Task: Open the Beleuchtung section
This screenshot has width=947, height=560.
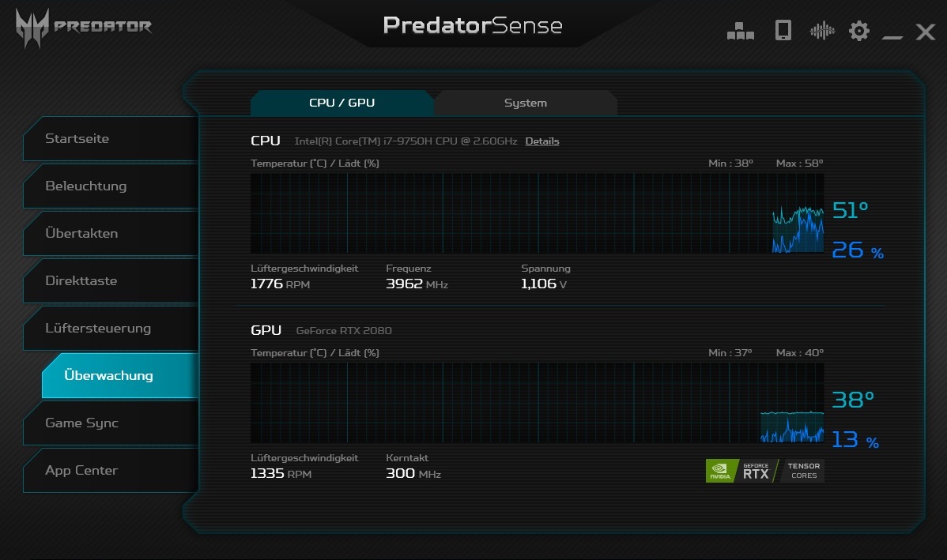Action: coord(109,186)
